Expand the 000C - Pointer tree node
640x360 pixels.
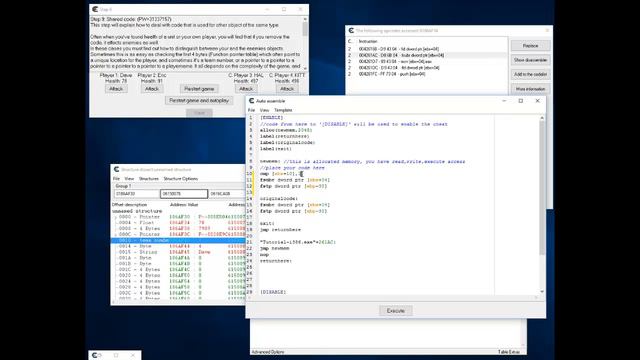click(116, 235)
